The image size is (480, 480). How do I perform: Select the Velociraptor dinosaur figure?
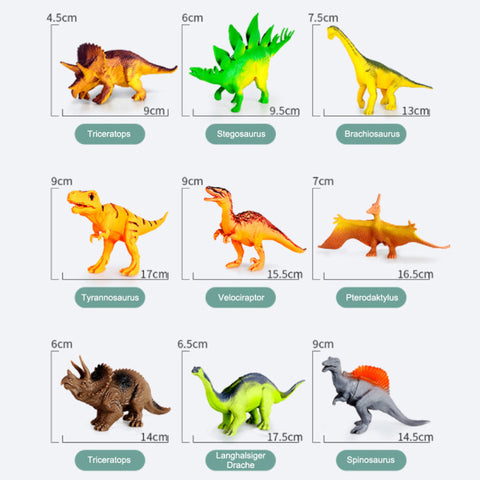254,228
